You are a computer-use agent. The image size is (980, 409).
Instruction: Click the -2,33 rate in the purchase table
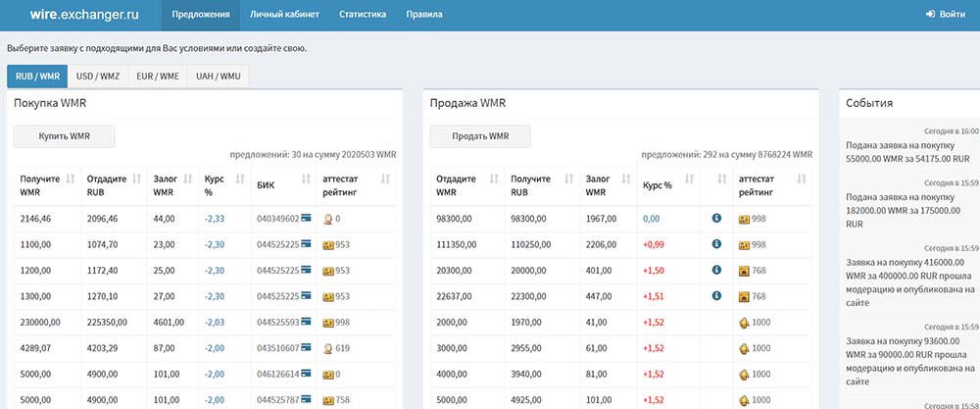[215, 219]
